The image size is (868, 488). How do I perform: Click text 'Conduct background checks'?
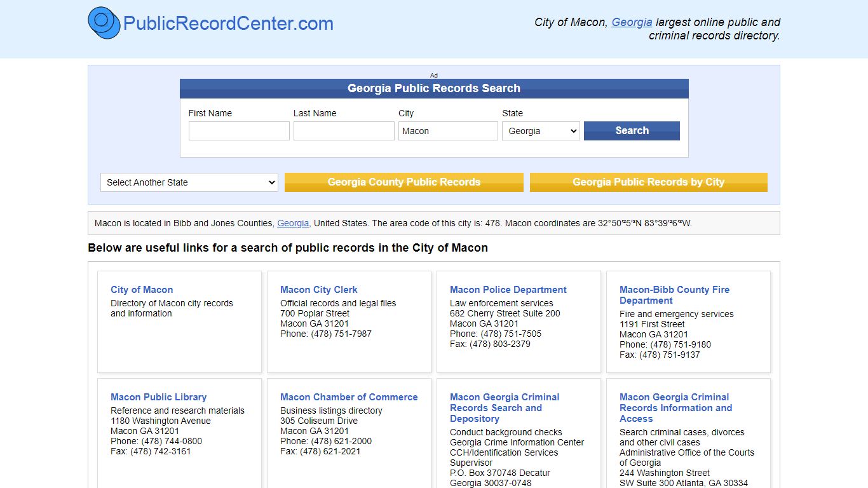coord(506,432)
